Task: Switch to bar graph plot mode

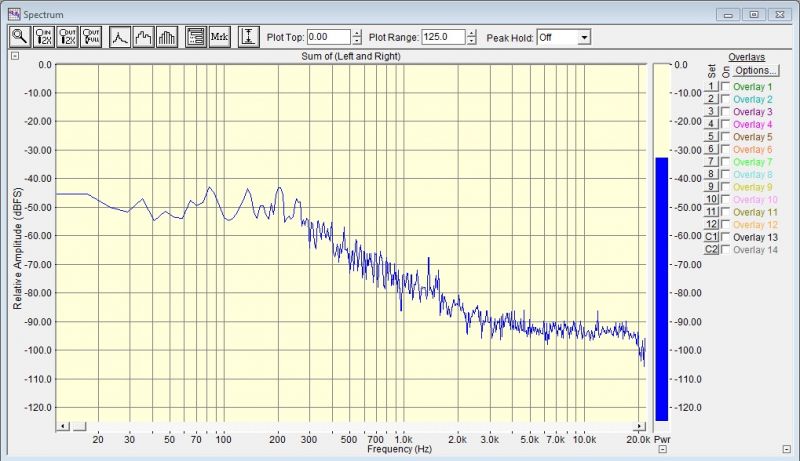Action: pos(167,37)
